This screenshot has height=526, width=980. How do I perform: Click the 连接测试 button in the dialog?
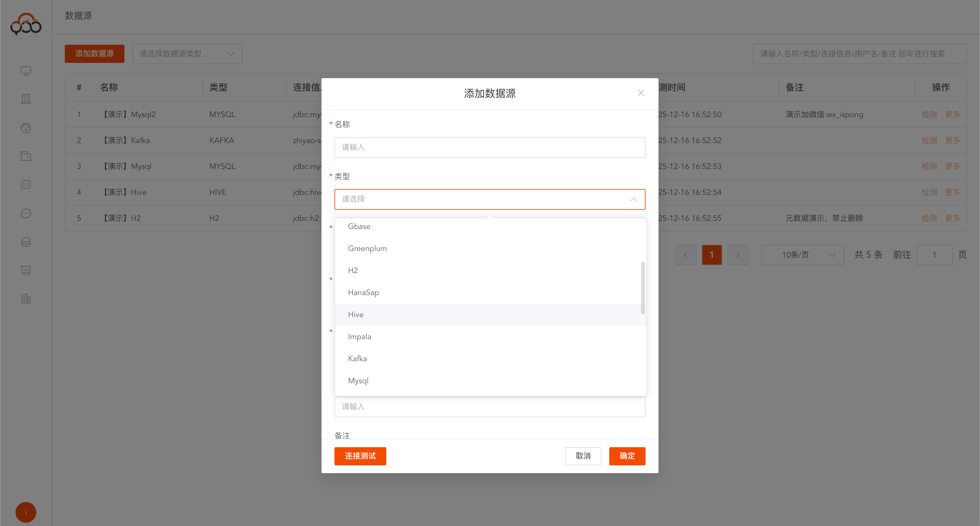click(360, 456)
